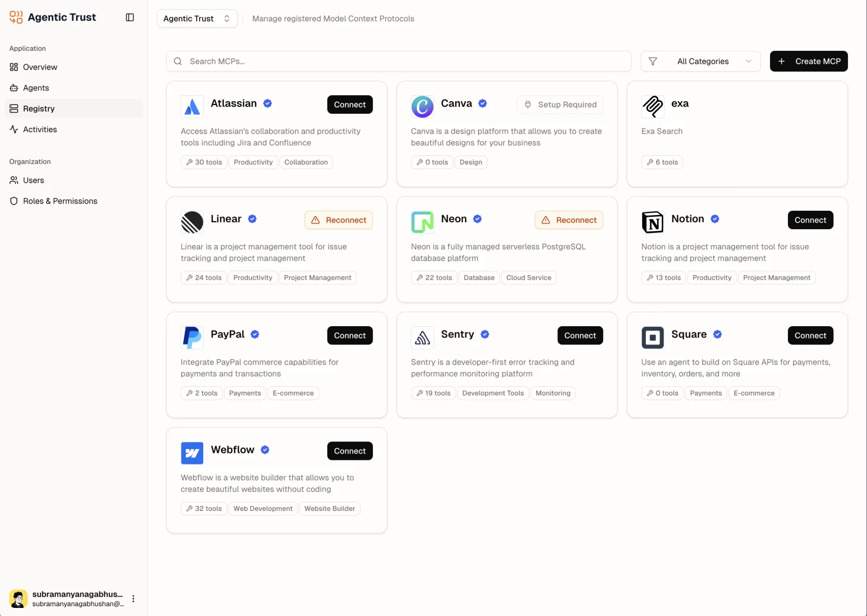Reconnect the Neon MCP

click(569, 220)
